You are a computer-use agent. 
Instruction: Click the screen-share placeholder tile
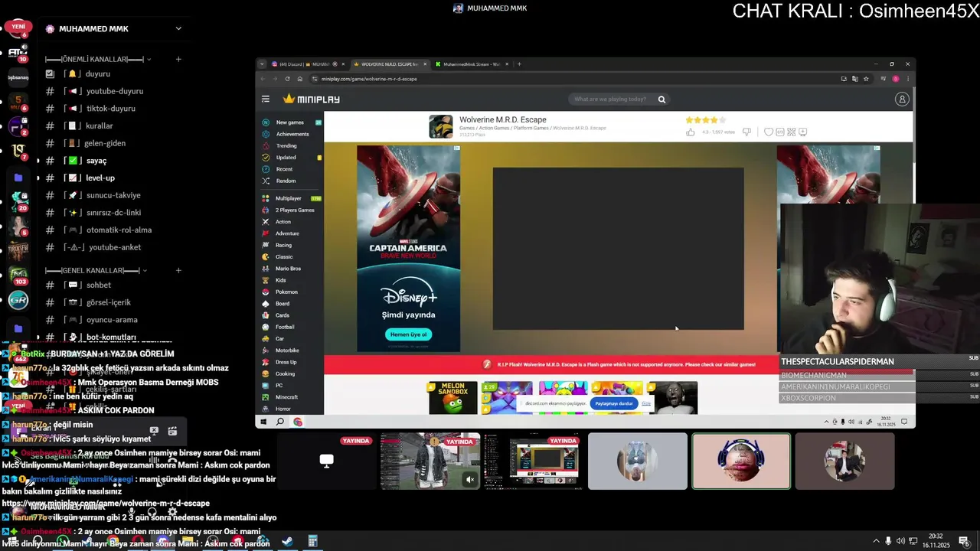coord(327,461)
